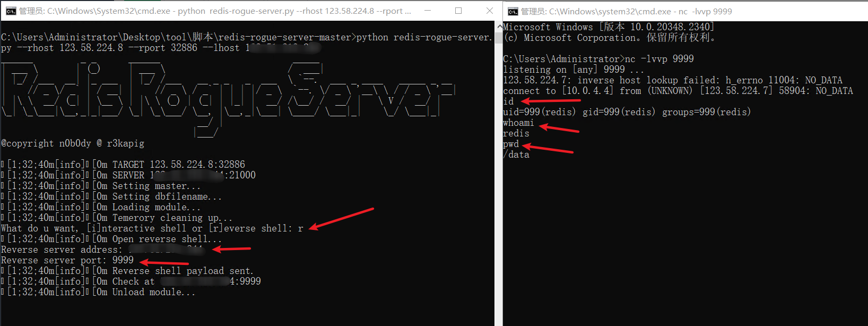Click the 'Reverse shell payload sent.' line

[127, 271]
